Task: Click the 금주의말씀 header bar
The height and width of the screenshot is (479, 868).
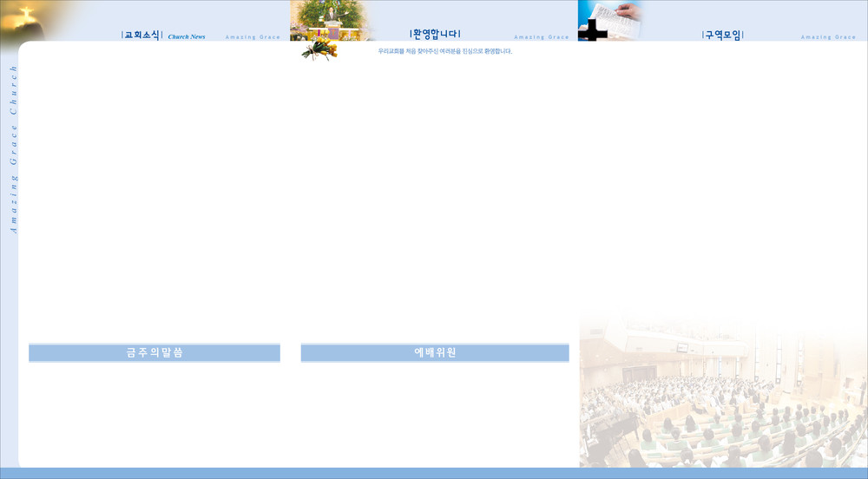Action: pos(155,352)
